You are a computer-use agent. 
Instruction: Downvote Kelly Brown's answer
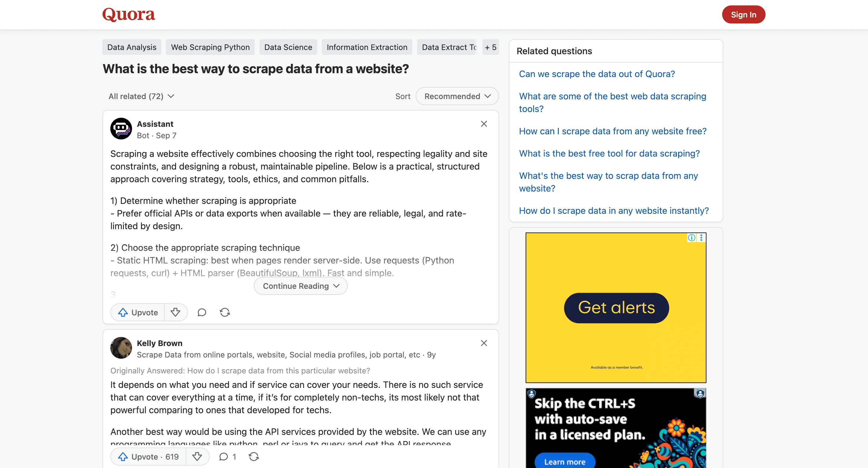(x=197, y=457)
